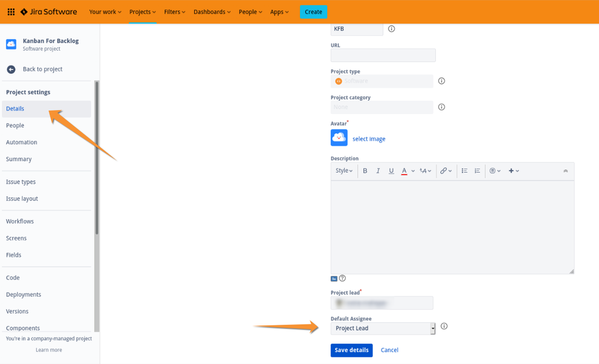599x364 pixels.
Task: Open the Dashboards menu
Action: coord(212,12)
